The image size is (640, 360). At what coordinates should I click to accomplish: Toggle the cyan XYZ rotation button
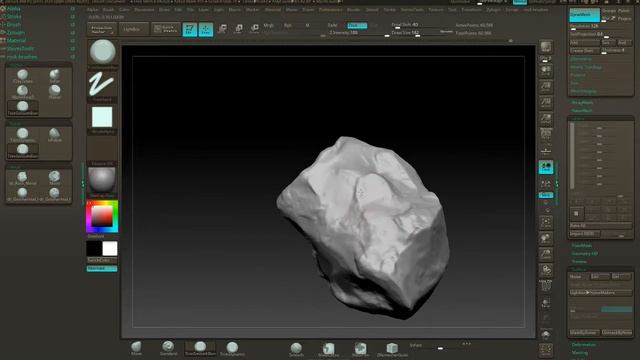(x=546, y=195)
